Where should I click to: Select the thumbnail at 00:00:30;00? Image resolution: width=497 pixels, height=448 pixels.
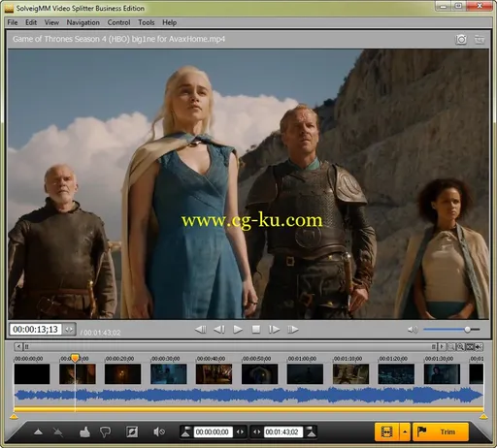pos(169,374)
